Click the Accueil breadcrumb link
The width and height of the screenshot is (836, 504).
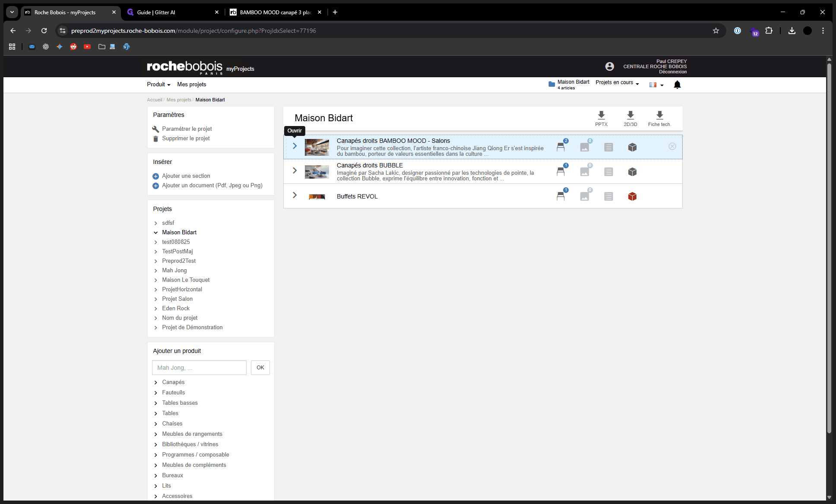pos(154,100)
